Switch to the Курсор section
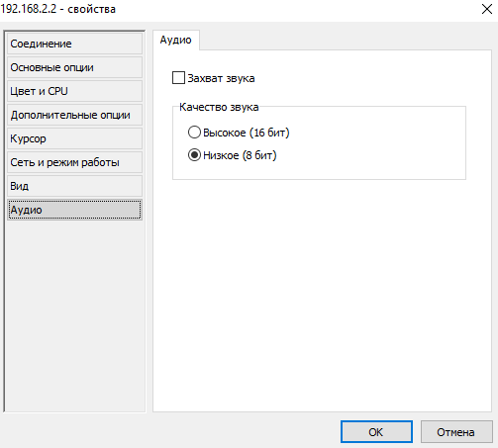498x448 pixels. 74,138
